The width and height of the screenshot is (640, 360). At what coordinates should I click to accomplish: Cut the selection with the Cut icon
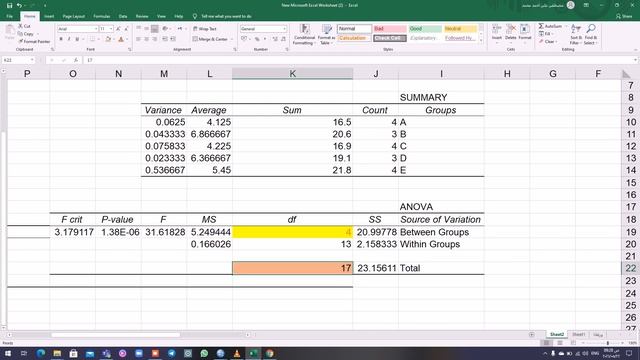[20, 26]
